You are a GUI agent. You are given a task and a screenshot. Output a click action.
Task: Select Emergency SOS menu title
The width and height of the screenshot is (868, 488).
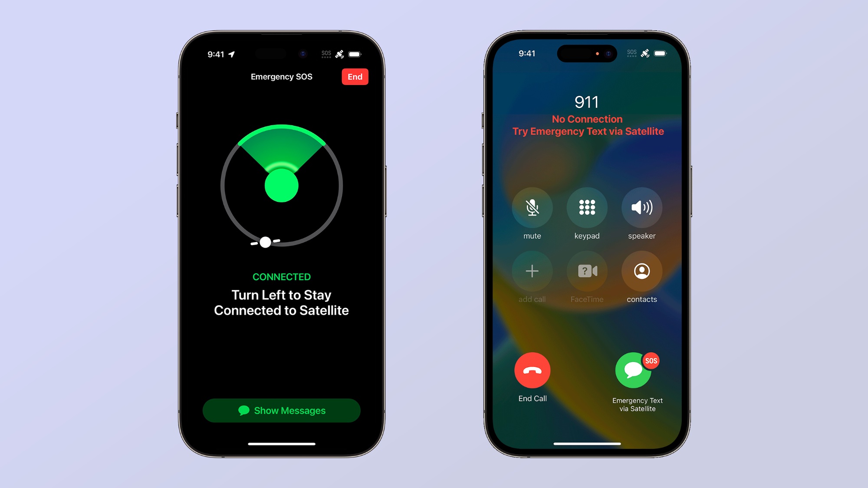[x=280, y=76]
